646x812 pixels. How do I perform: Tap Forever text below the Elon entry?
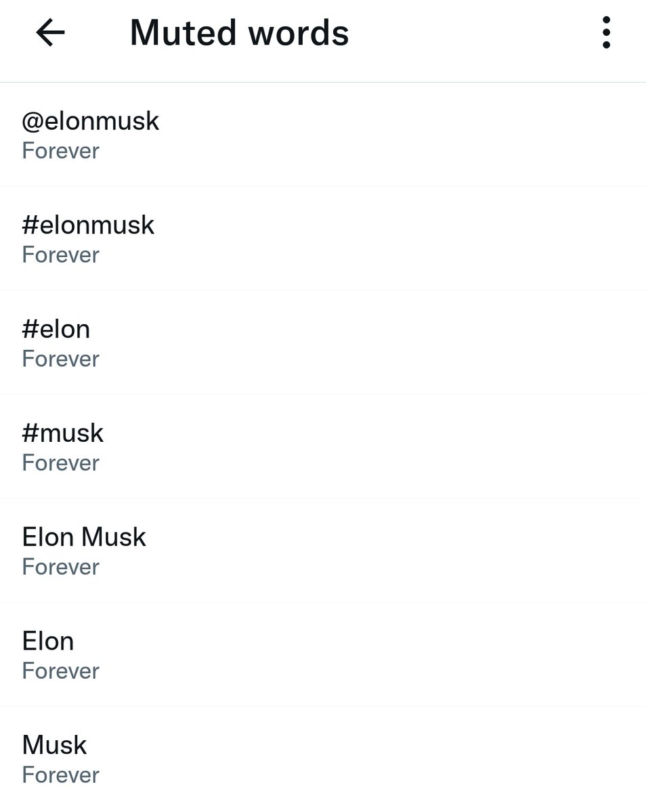60,671
